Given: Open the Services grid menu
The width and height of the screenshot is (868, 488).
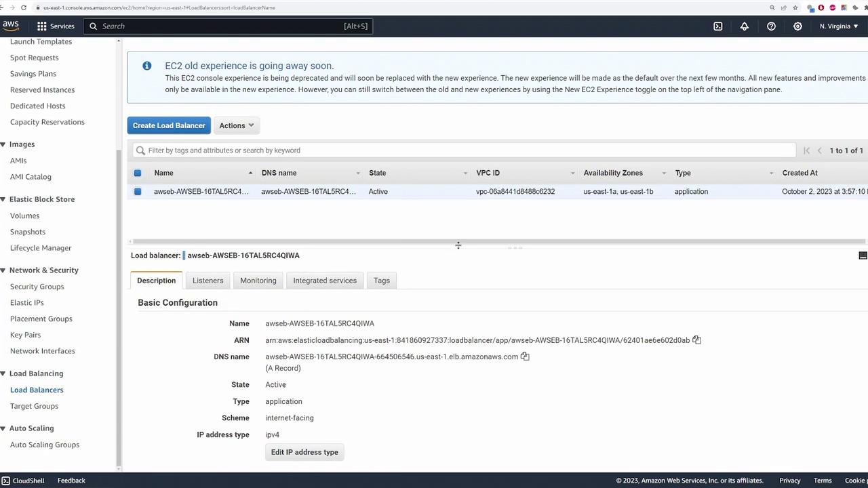Looking at the screenshot, I should (x=42, y=26).
